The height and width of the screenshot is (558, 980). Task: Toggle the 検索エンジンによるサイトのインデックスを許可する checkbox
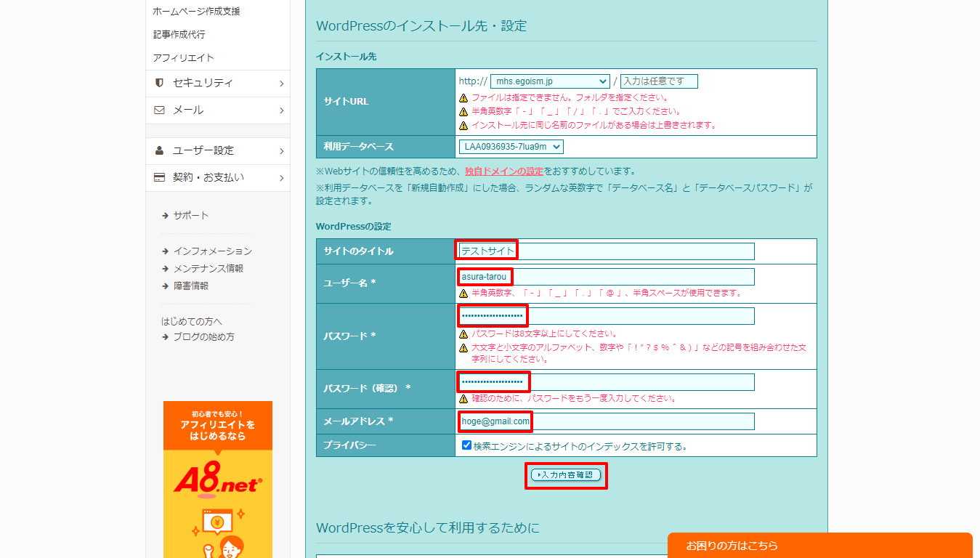pos(466,445)
